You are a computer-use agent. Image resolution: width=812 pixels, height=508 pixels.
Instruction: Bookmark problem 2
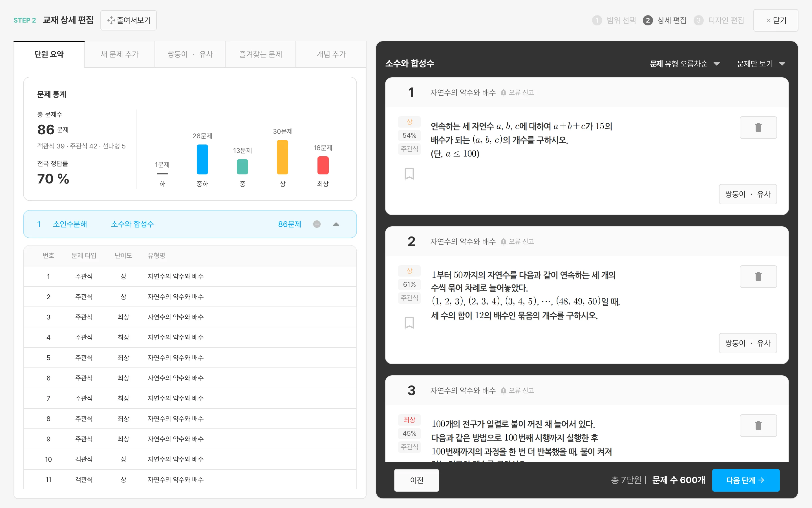pos(409,323)
